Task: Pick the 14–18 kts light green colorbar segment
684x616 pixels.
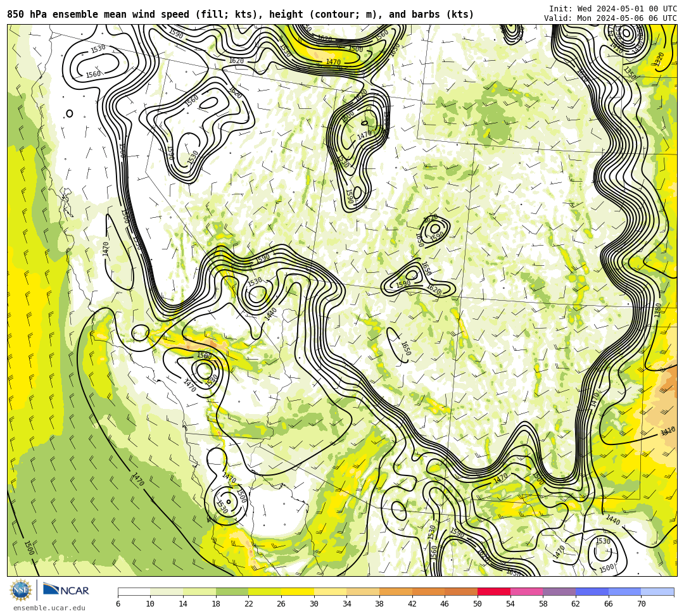Action: pos(199,591)
